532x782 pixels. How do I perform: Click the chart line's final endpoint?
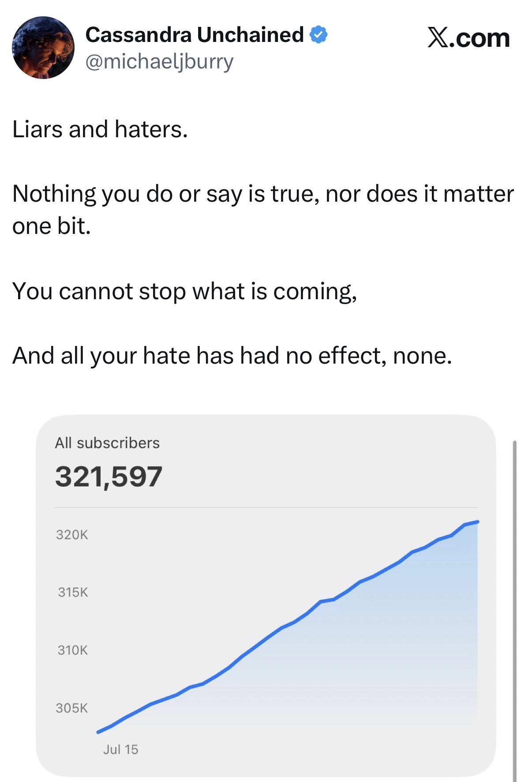[x=478, y=522]
